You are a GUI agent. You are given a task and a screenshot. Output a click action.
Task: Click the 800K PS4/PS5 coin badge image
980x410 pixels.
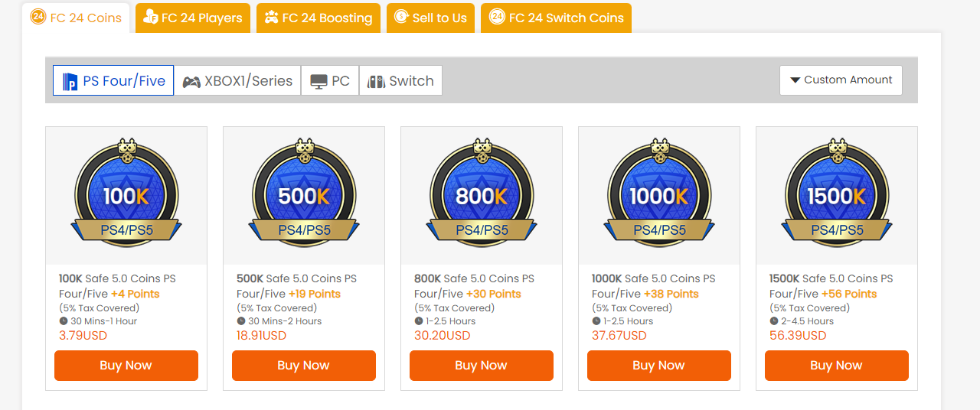(482, 195)
